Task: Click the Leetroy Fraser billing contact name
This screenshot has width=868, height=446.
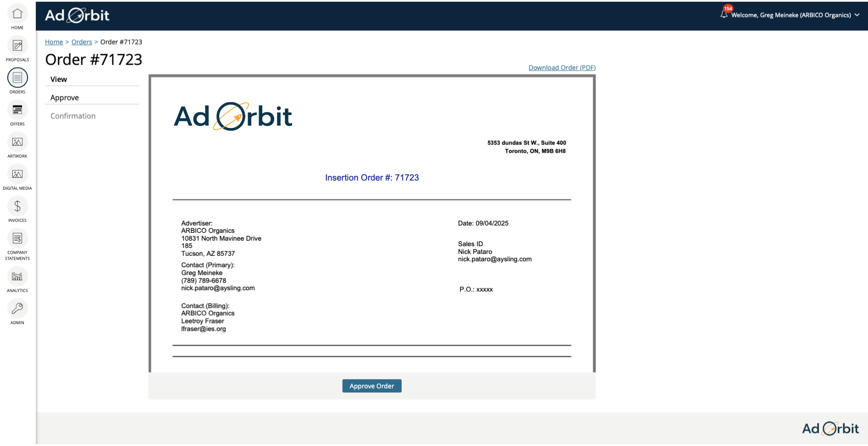Action: [x=203, y=321]
